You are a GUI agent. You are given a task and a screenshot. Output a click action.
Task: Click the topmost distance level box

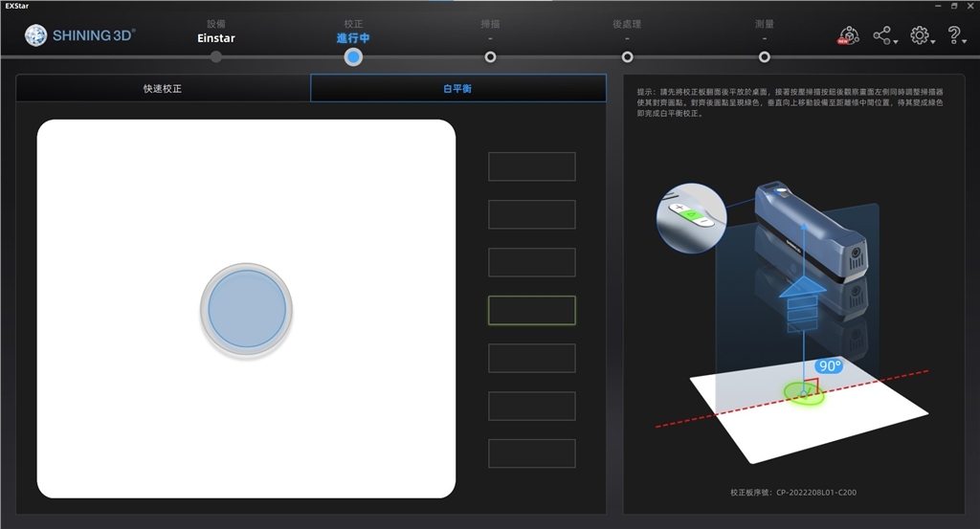pos(531,166)
